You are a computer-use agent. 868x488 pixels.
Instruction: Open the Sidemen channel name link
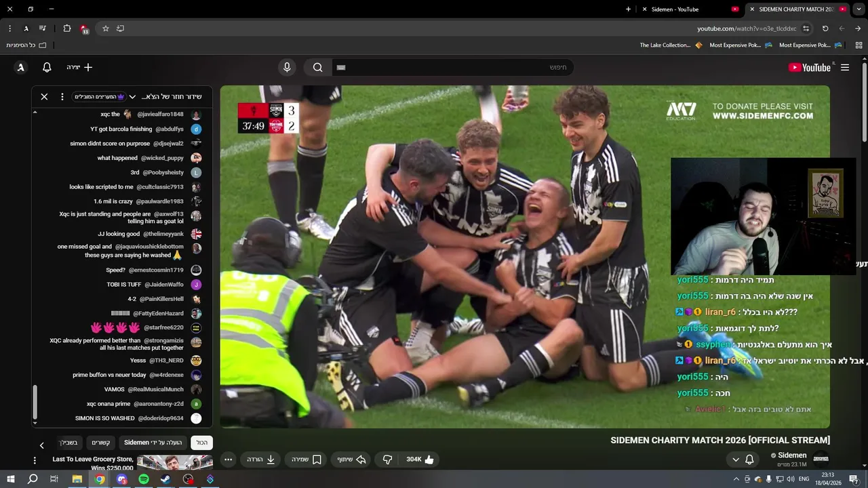tap(792, 455)
